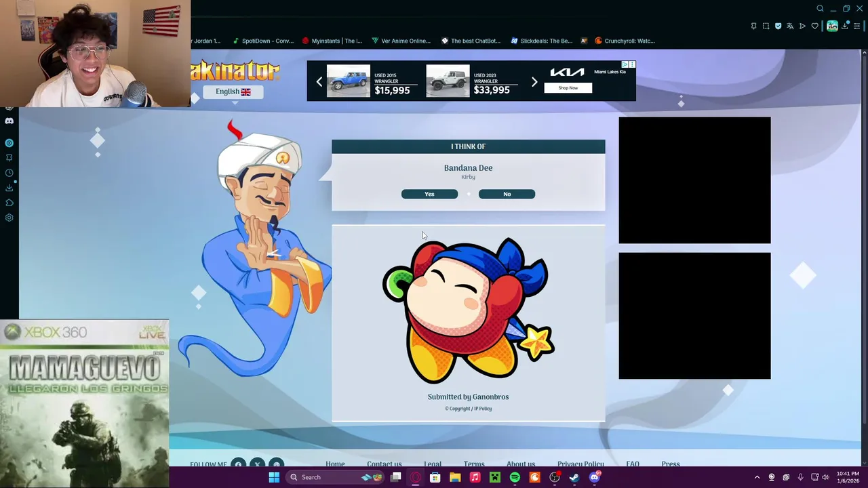Open Ver Anime Online bookmark
Image resolution: width=868 pixels, height=488 pixels.
coord(401,41)
